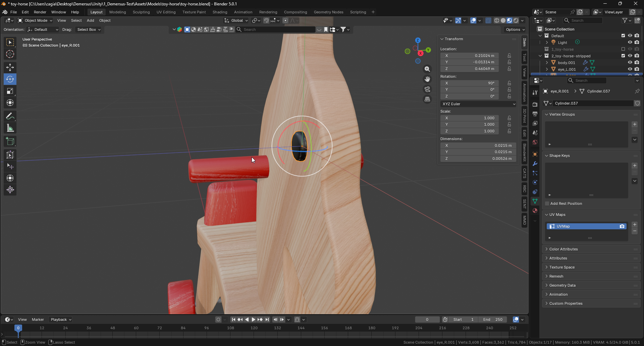Expand the Light tree item
644x346 pixels.
(547, 42)
